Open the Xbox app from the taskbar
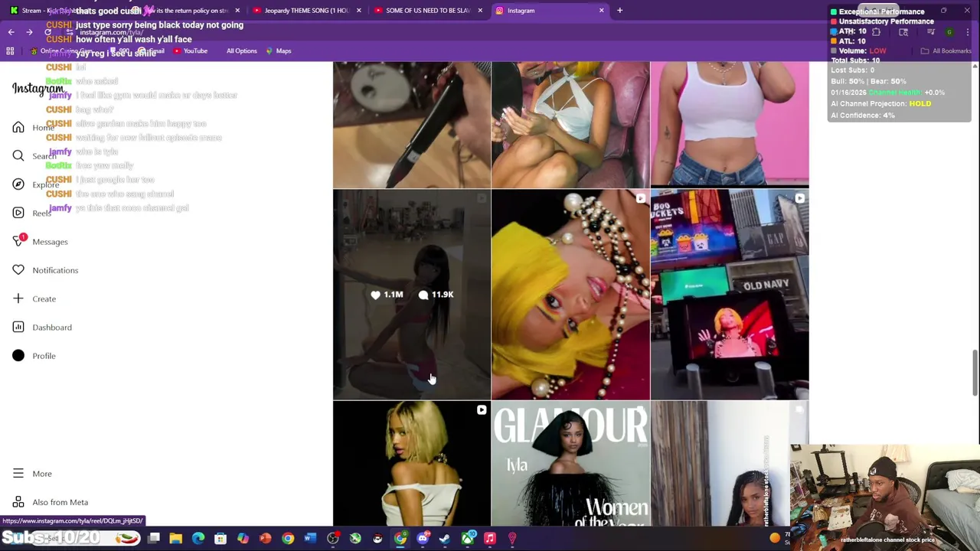980x551 pixels. [467, 539]
